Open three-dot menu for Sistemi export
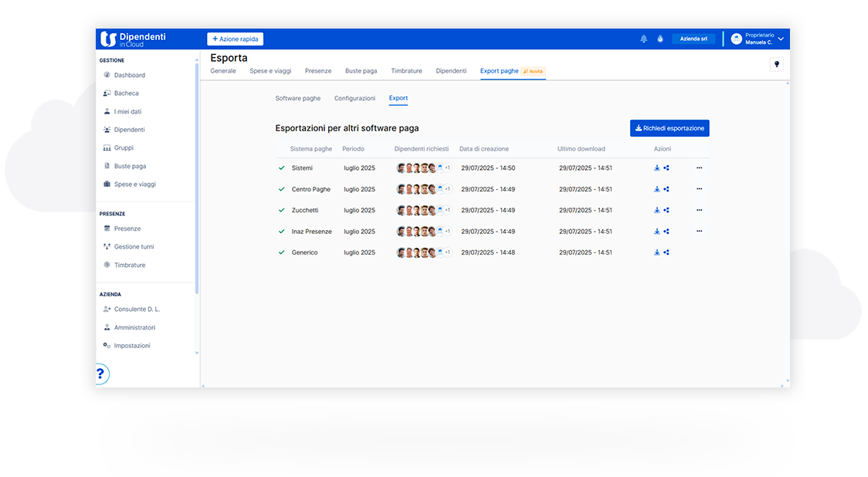The height and width of the screenshot is (477, 868). click(x=699, y=167)
